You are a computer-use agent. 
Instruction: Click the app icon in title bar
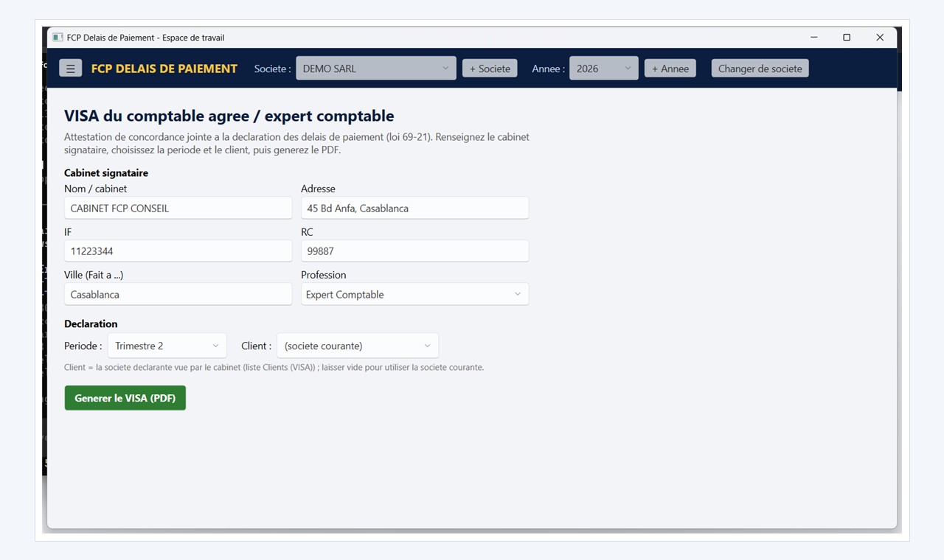tap(58, 38)
